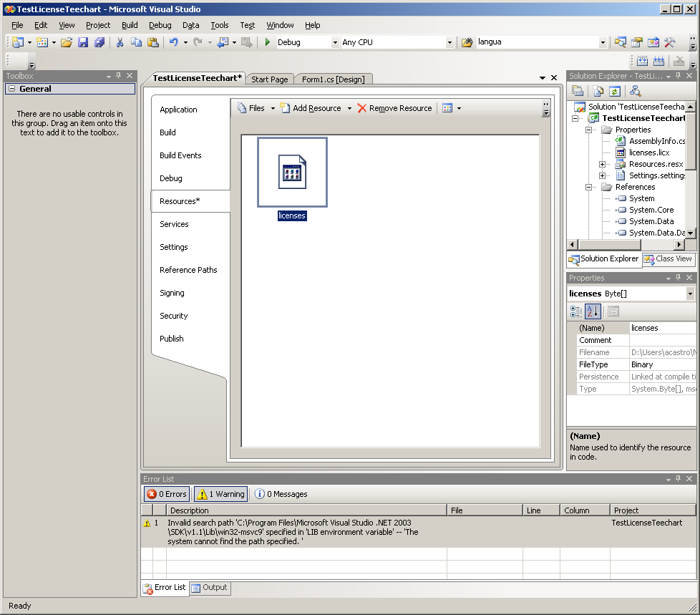Click the View Class Diagram icon

636,91
